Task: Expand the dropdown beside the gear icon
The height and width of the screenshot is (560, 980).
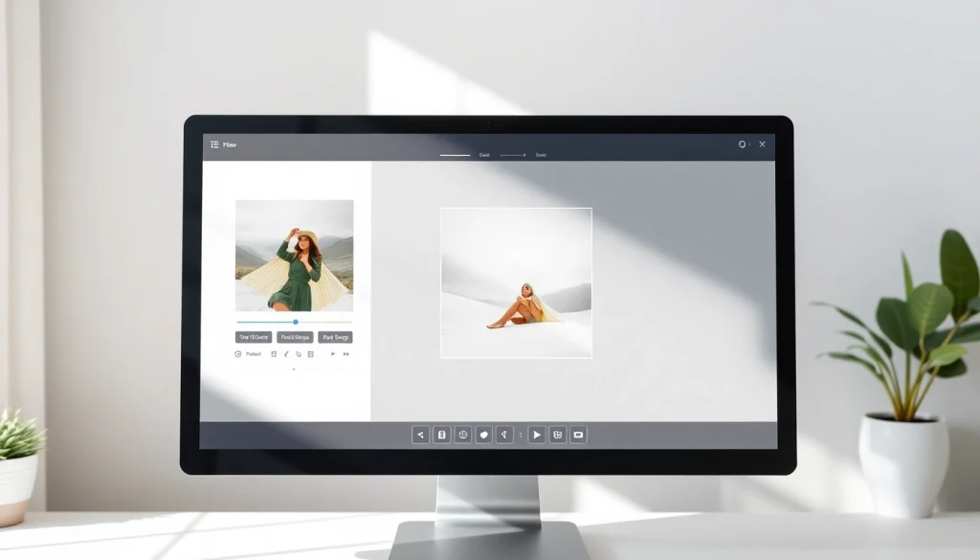Action: coord(752,145)
